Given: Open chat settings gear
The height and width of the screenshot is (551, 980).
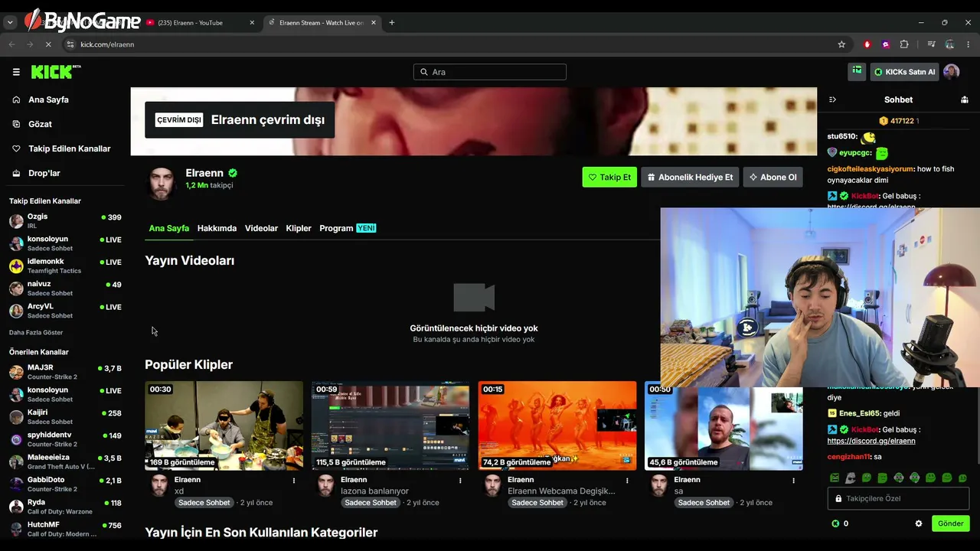Looking at the screenshot, I should click(x=919, y=523).
